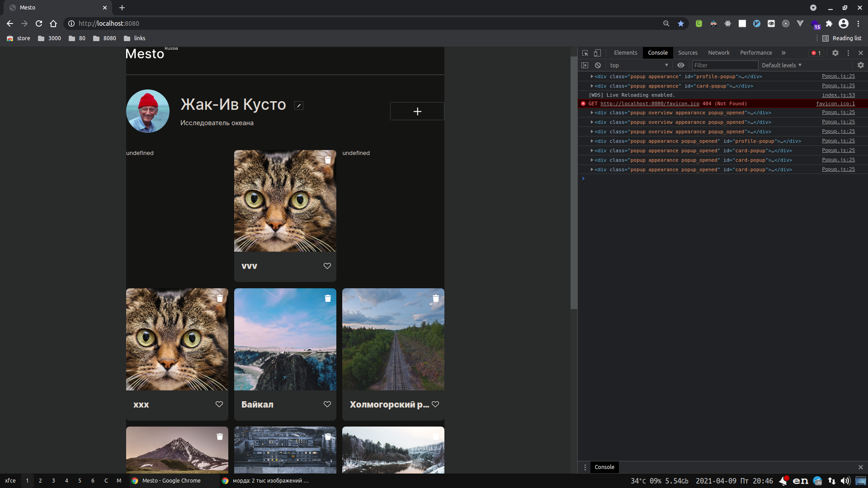Bookmark this page with the star icon
Viewport: 868px width, 488px height.
(681, 23)
